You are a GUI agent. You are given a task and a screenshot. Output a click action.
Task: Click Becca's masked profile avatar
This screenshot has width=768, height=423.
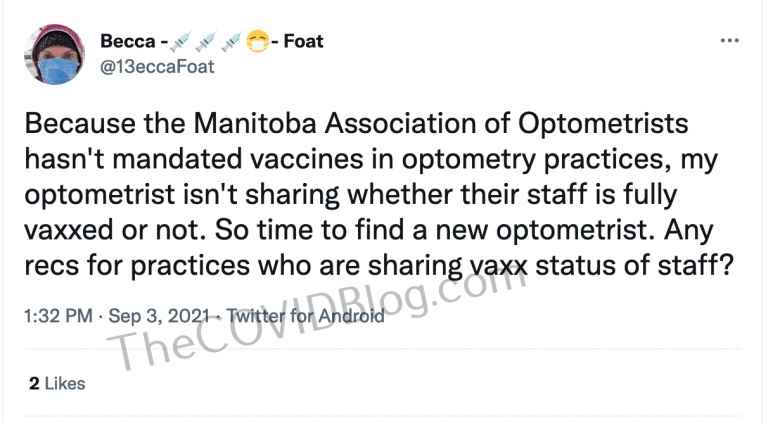click(54, 55)
